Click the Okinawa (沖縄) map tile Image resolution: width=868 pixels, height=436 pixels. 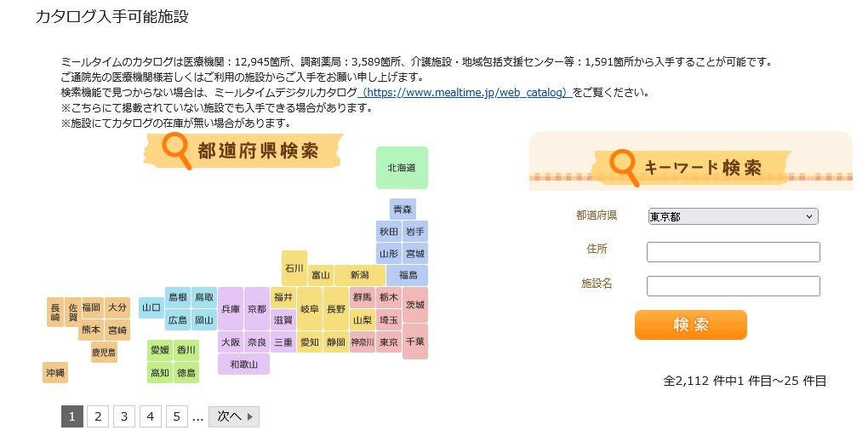(55, 372)
